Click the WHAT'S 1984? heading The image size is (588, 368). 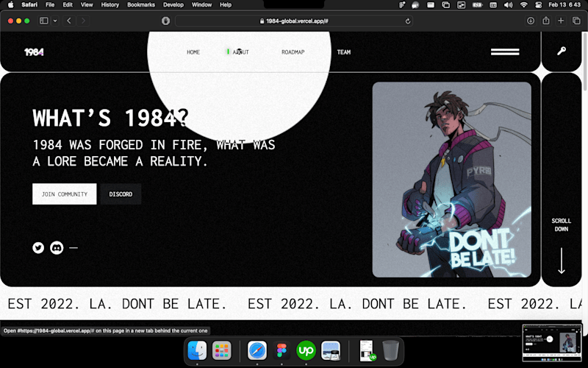111,118
